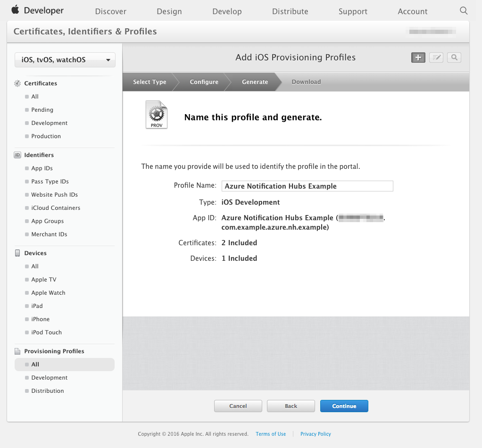Open the Account menu item
The height and width of the screenshot is (448, 482).
[x=412, y=11]
